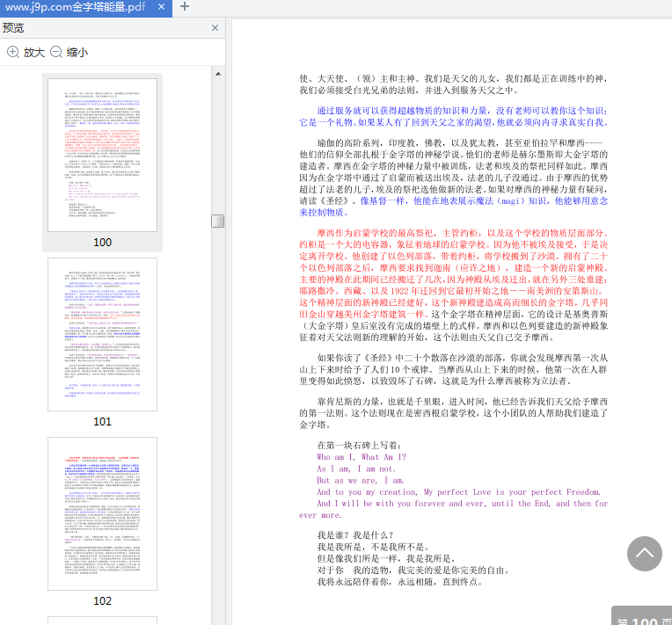Click the round scroll-to-top arrow button
Viewport: 672px width, 625px height.
[645, 553]
